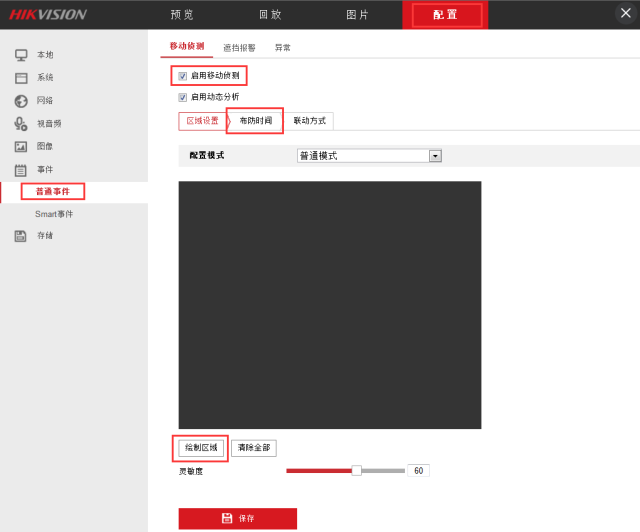Click 绘制区域 button
640x532 pixels.
pos(201,448)
